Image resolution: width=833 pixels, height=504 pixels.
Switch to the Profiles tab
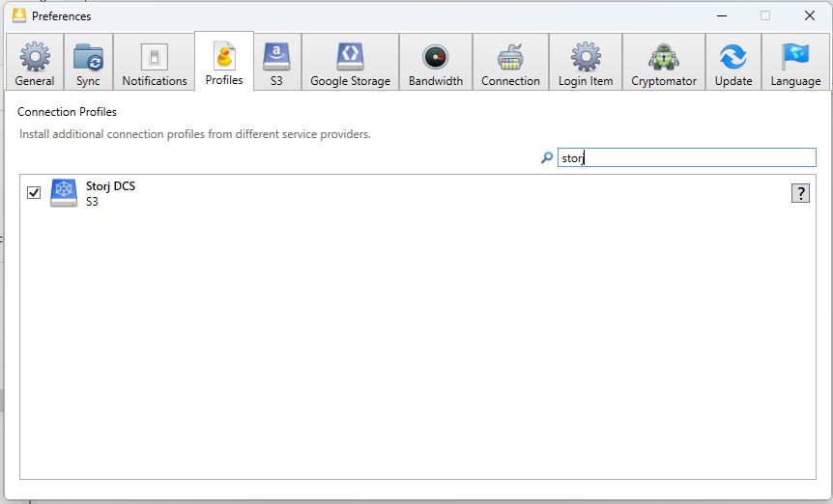pos(224,62)
